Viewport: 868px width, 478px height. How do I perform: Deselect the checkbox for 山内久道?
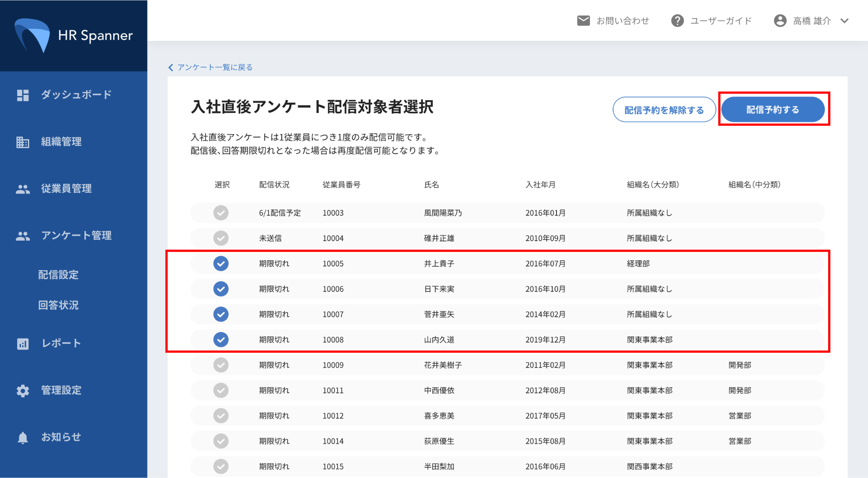tap(221, 340)
